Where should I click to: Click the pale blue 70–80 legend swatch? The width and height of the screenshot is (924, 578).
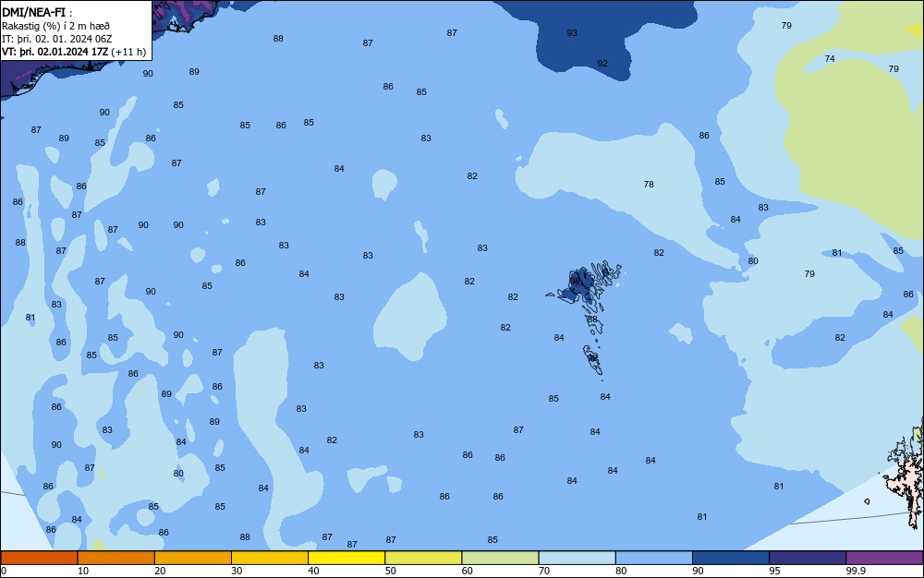click(x=577, y=558)
